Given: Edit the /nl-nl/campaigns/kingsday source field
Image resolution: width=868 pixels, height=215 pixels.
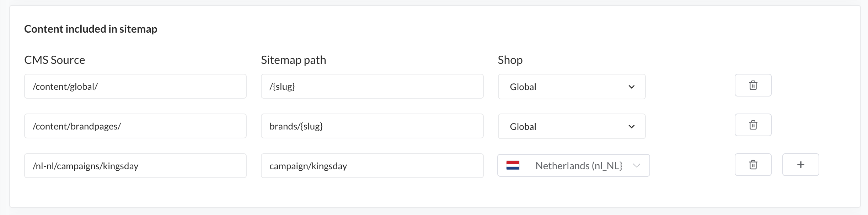Looking at the screenshot, I should pos(135,166).
